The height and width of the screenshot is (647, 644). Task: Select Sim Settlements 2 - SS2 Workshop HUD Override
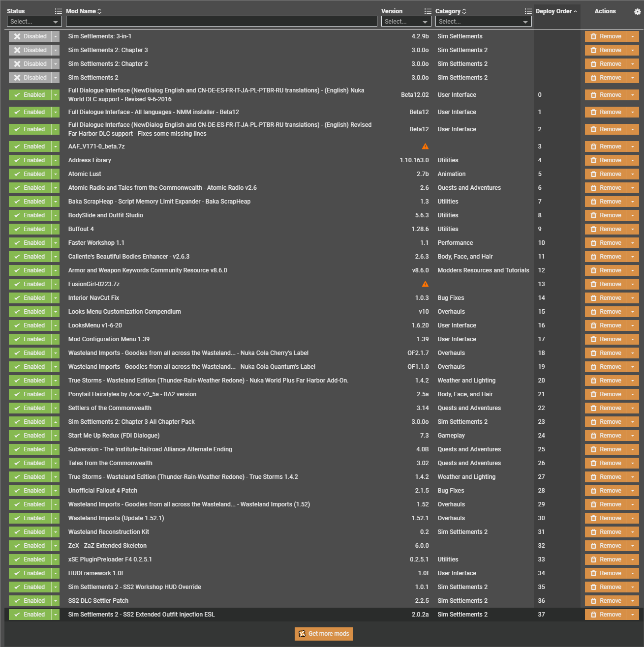click(135, 587)
